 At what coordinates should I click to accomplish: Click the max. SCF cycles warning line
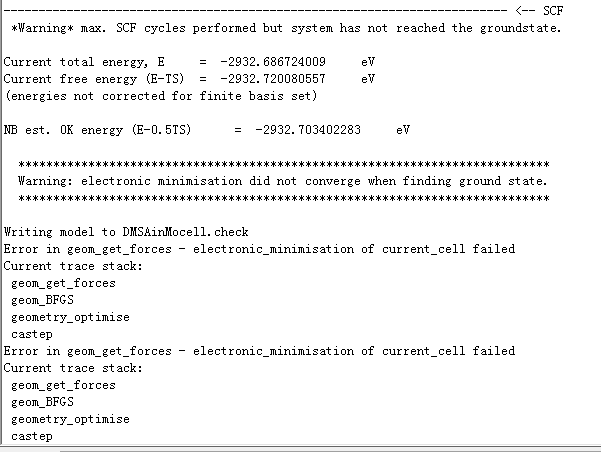click(285, 27)
